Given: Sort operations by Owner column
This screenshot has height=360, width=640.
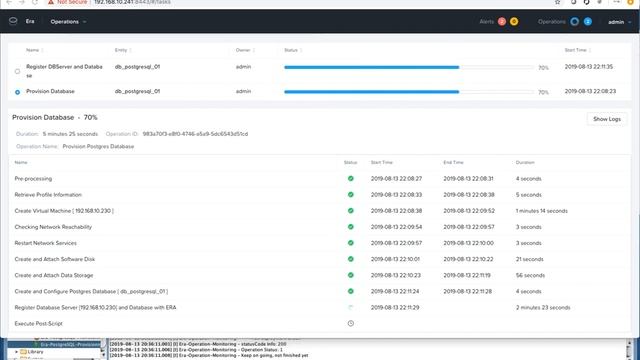Looking at the screenshot, I should point(245,50).
